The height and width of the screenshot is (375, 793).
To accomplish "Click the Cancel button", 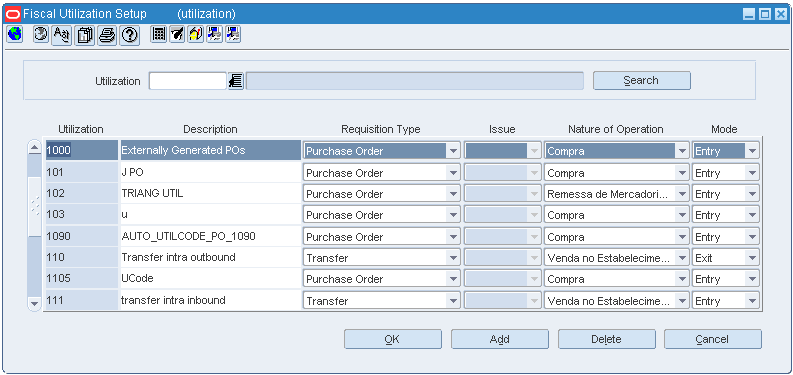I will 713,339.
